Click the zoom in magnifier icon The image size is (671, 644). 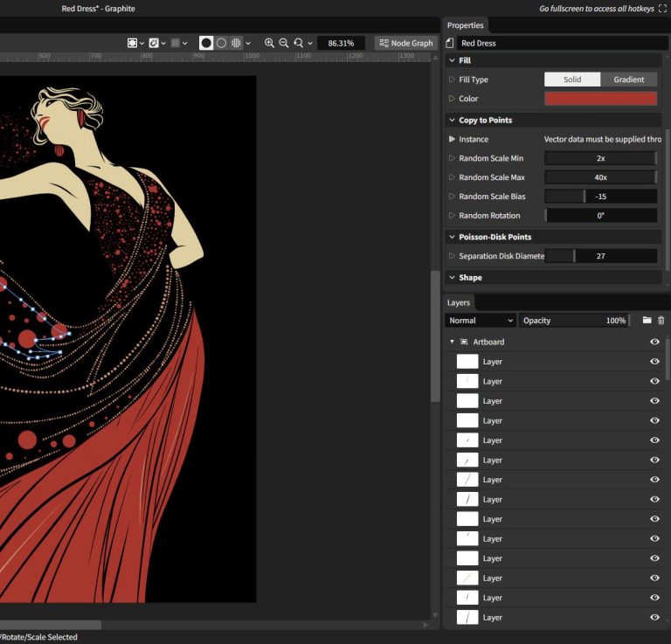pos(269,43)
